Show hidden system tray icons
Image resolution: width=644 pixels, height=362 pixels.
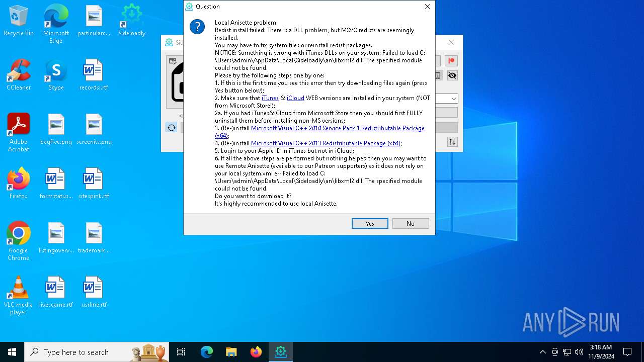[542, 352]
